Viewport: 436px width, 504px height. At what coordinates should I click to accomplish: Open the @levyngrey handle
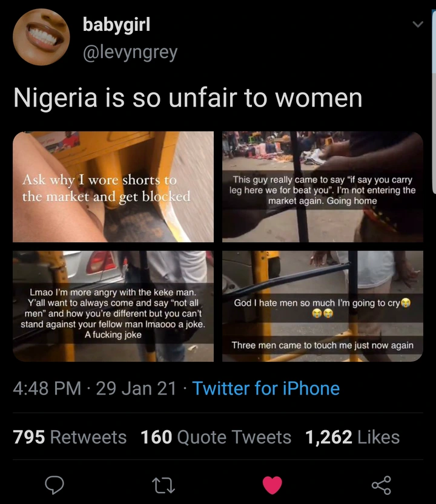(x=130, y=52)
